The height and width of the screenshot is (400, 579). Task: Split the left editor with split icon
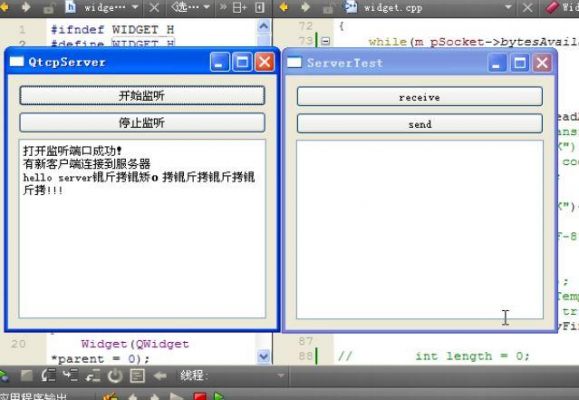[240, 7]
